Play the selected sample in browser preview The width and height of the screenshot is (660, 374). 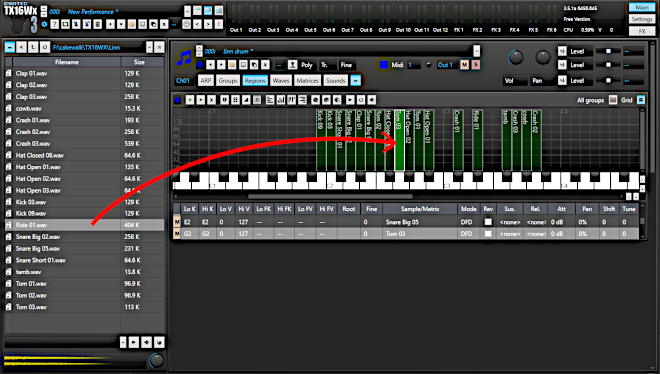(134, 342)
